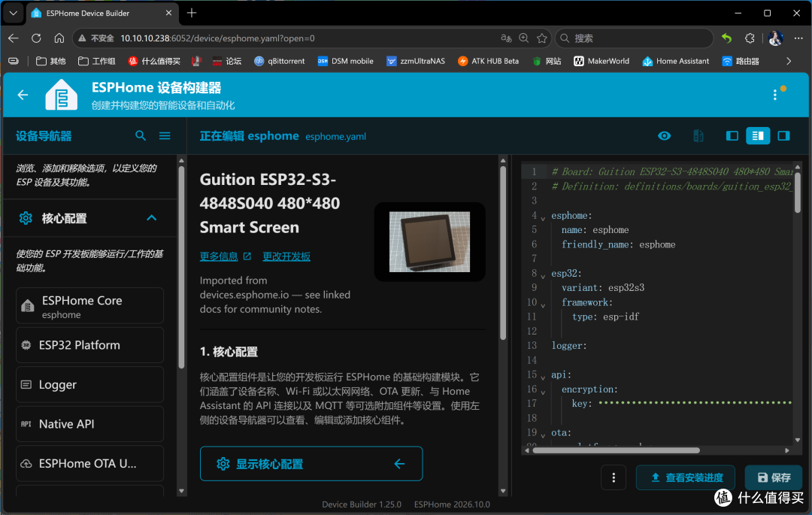
Task: Open the 路由器 bookmark
Action: pyautogui.click(x=741, y=61)
